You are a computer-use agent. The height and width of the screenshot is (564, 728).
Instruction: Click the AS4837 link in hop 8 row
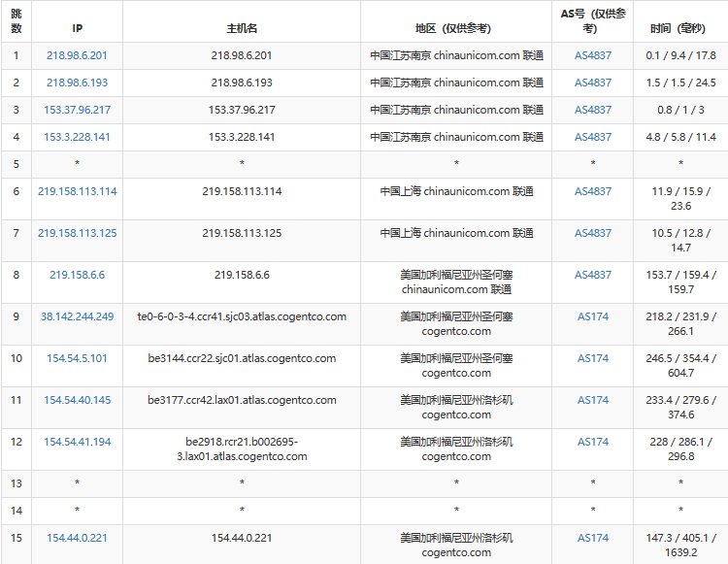593,275
